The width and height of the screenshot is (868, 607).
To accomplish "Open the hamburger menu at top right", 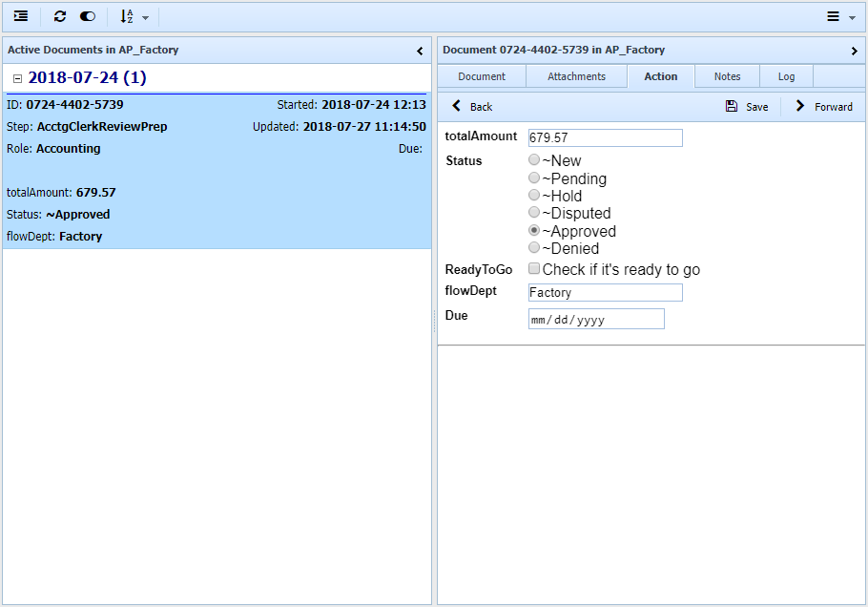I will click(839, 16).
